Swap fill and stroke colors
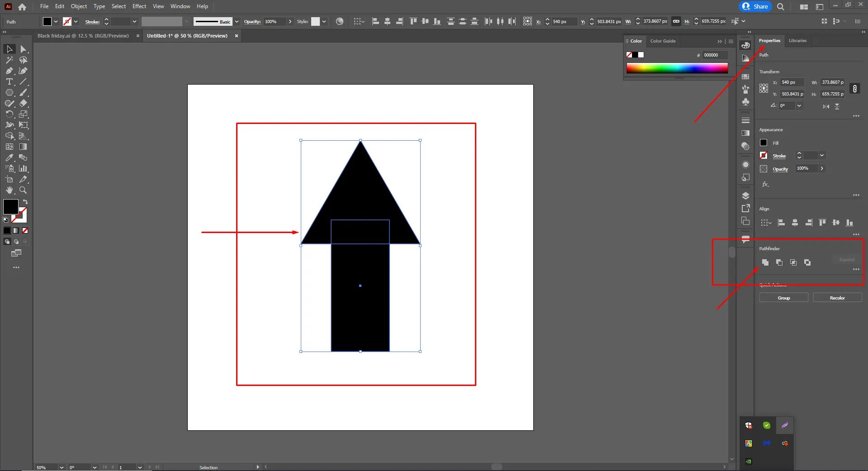Screen dimensions: 868x471 [25, 202]
